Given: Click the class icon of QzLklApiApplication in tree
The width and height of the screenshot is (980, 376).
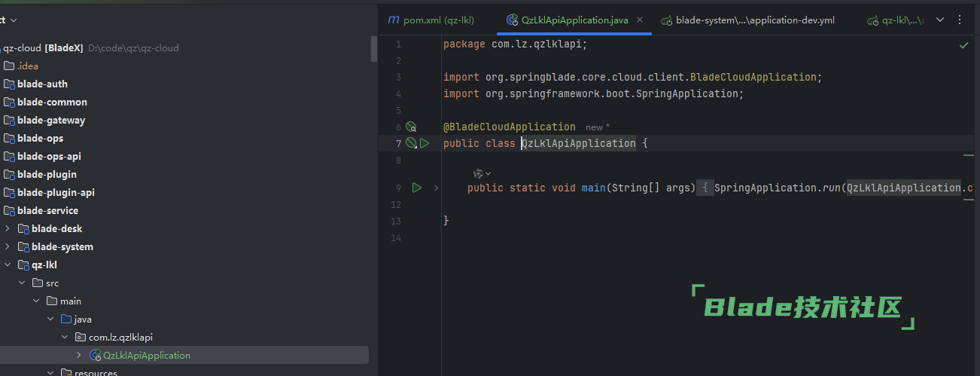Looking at the screenshot, I should [x=95, y=355].
